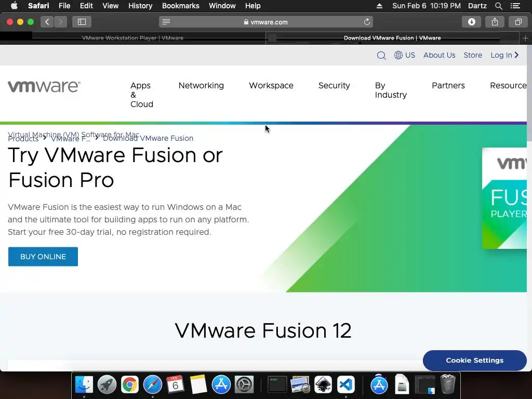
Task: Open System Preferences from the Dock
Action: (244, 385)
